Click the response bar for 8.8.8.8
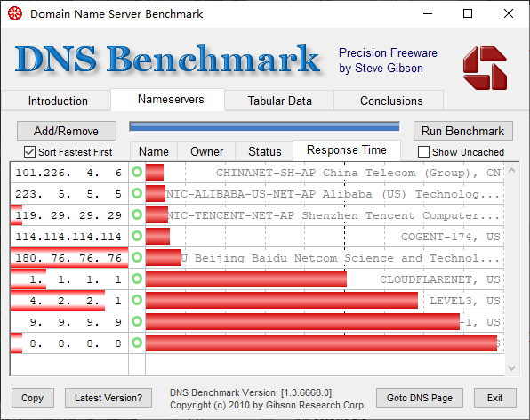The height and width of the screenshot is (420, 530). coord(321,343)
